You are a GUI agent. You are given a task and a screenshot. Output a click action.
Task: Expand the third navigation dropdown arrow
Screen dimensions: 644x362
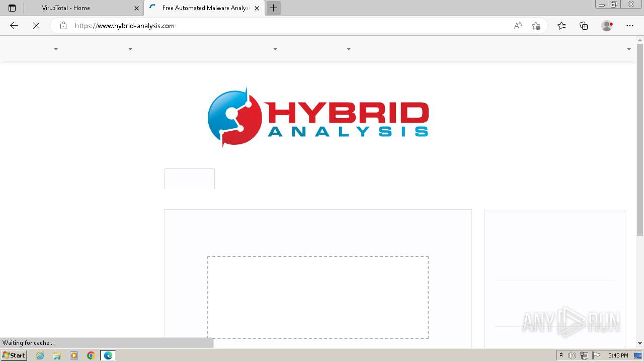(x=275, y=49)
